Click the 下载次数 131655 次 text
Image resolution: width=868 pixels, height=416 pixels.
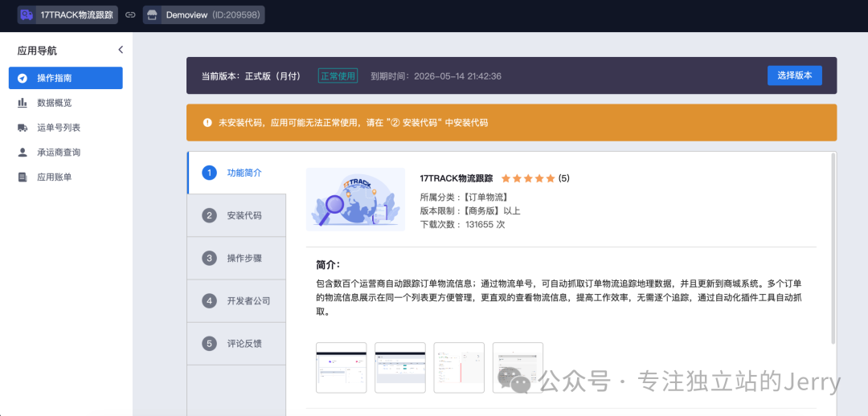[462, 225]
